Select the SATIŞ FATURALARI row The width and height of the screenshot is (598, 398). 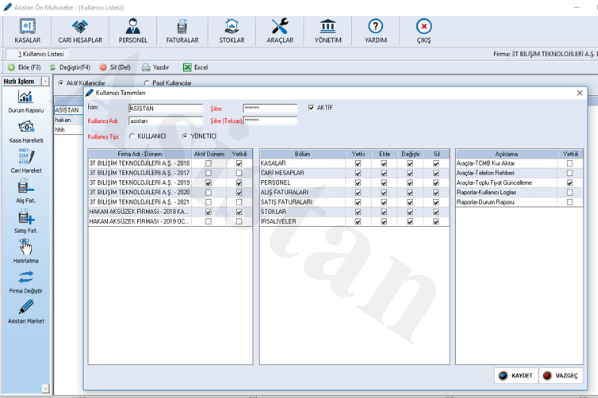pos(354,202)
